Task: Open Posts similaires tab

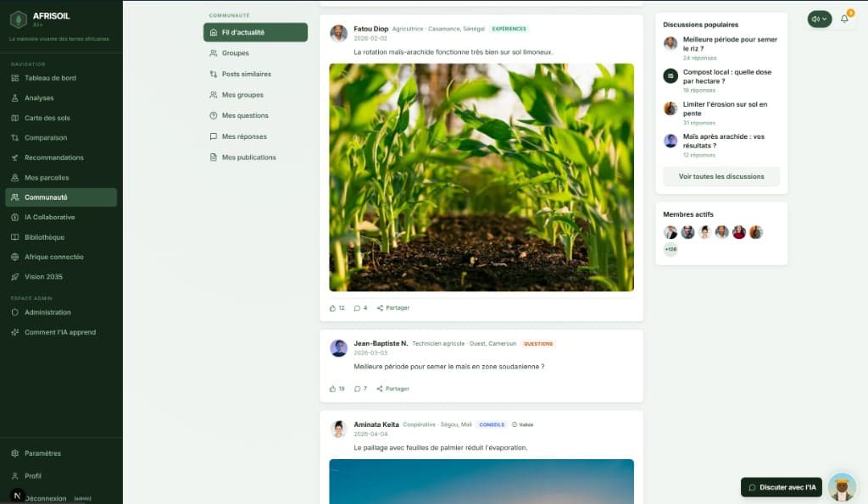Action: coord(255,75)
